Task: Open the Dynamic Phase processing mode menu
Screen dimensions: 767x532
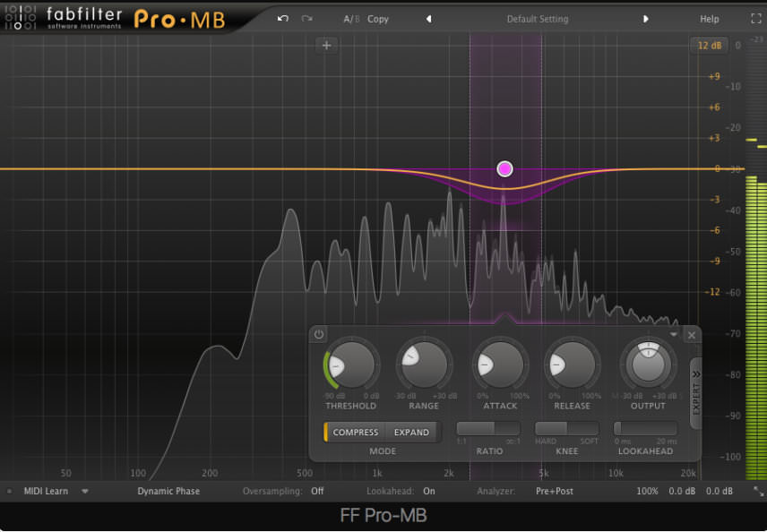Action: (x=168, y=491)
